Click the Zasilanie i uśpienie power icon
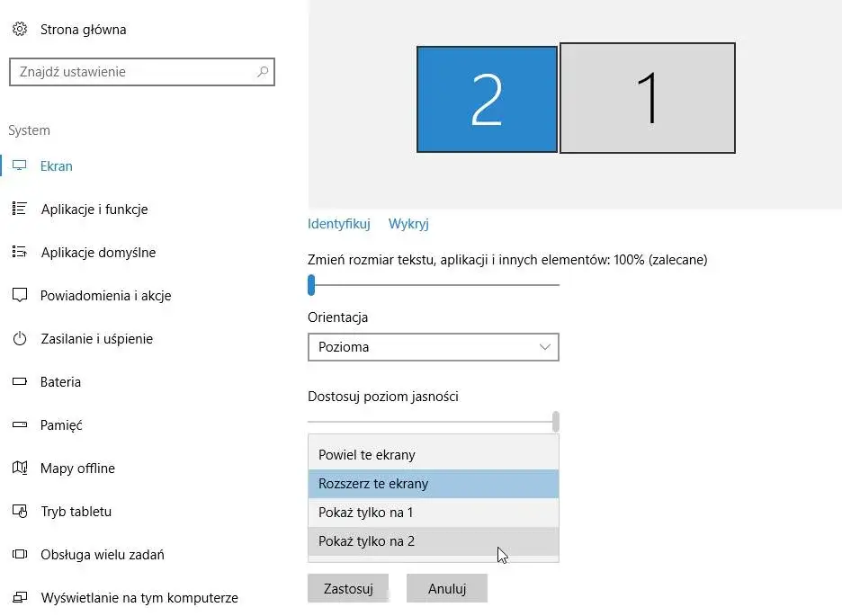Screen dimensions: 842x616 pyautogui.click(x=20, y=339)
